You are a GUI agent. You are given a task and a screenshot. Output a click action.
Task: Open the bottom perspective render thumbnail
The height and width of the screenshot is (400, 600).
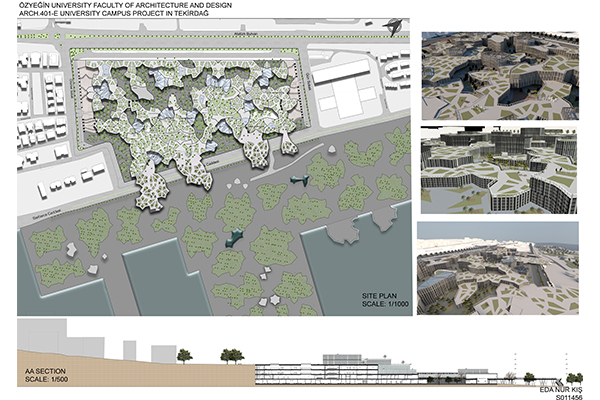[x=499, y=266]
